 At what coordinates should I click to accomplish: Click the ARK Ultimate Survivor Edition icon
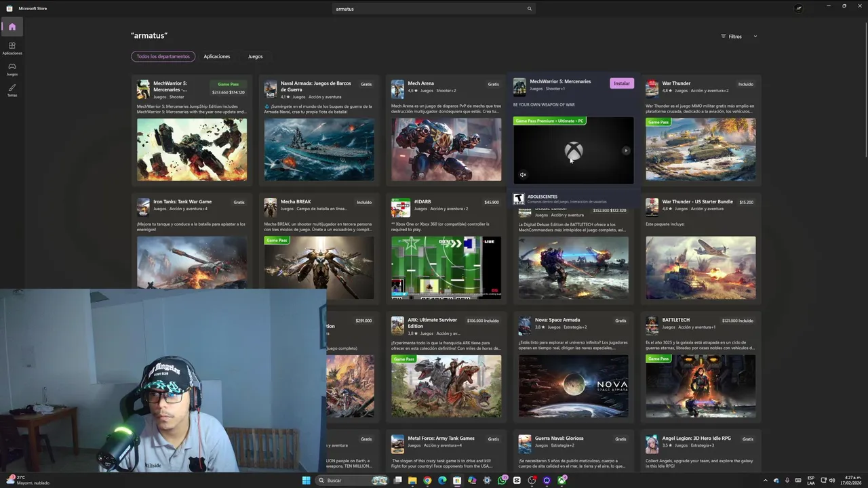pos(397,326)
